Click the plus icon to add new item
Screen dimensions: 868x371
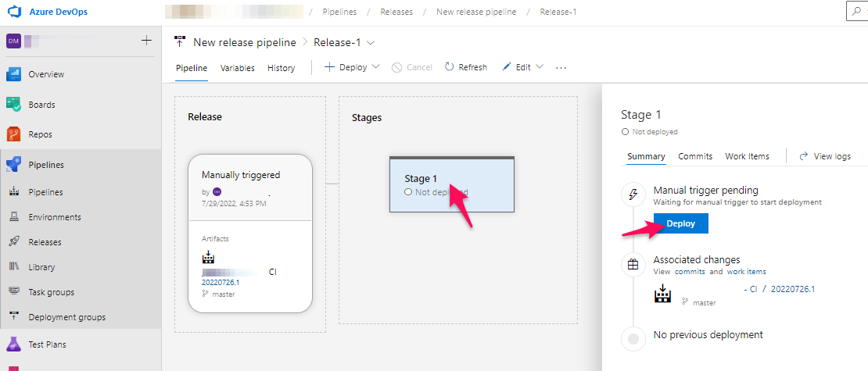point(146,41)
